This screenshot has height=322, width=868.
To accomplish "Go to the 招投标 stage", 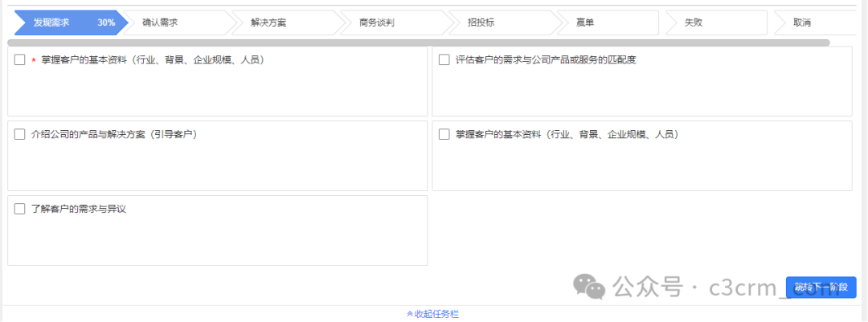I will 504,22.
